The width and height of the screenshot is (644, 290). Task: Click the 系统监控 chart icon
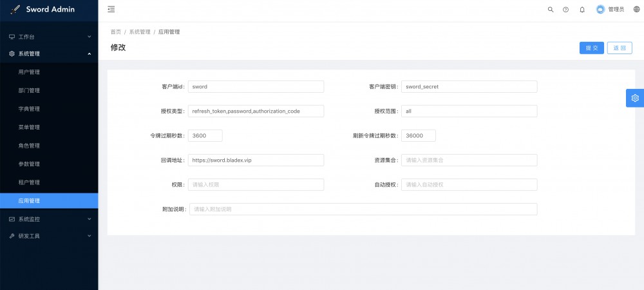(x=12, y=219)
